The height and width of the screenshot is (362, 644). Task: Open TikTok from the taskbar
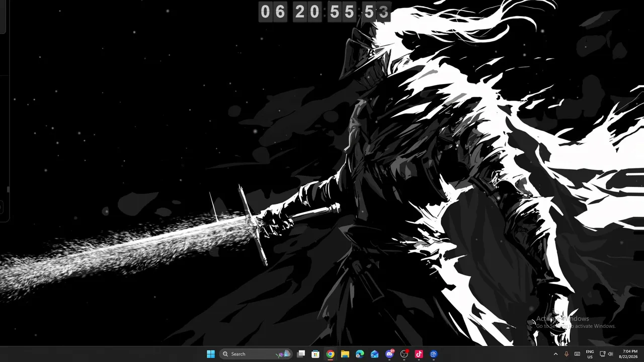click(x=419, y=354)
